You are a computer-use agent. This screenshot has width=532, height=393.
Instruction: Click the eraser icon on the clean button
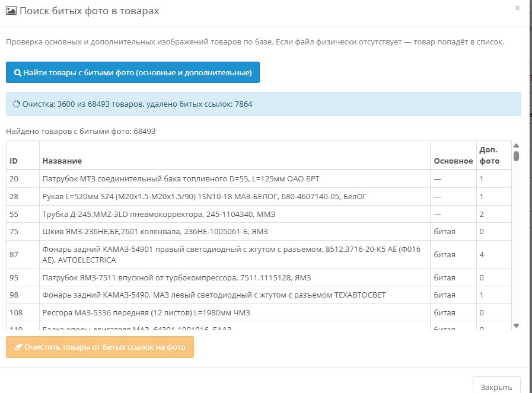point(17,347)
